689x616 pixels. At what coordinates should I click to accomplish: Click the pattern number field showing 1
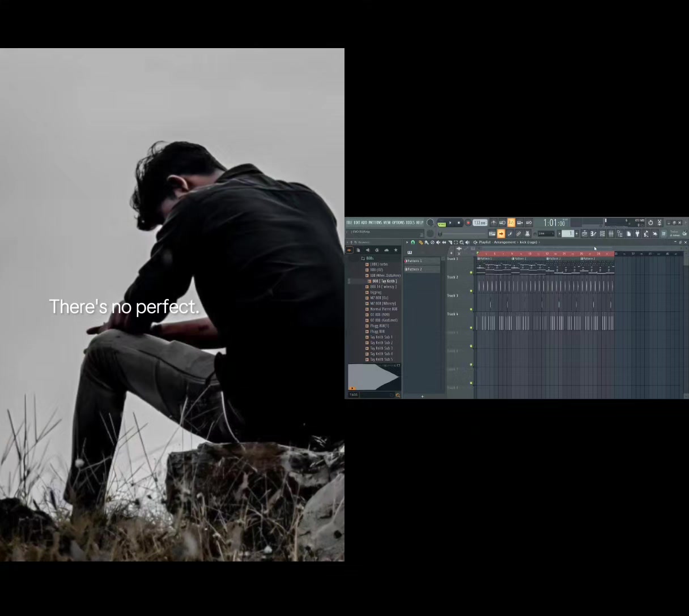pyautogui.click(x=568, y=233)
